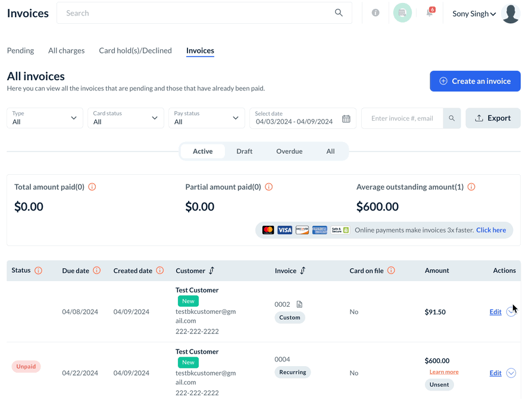Open document icon beside invoice 0002
532x400 pixels.
299,304
